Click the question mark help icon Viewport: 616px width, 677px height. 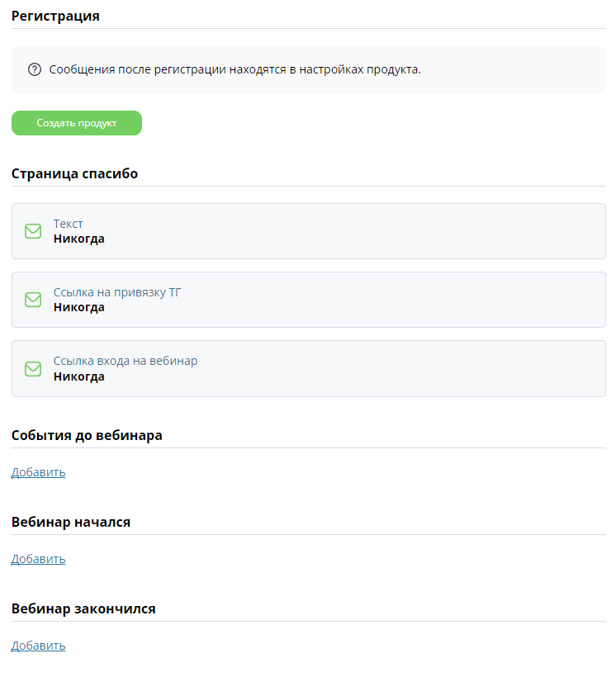pos(35,69)
